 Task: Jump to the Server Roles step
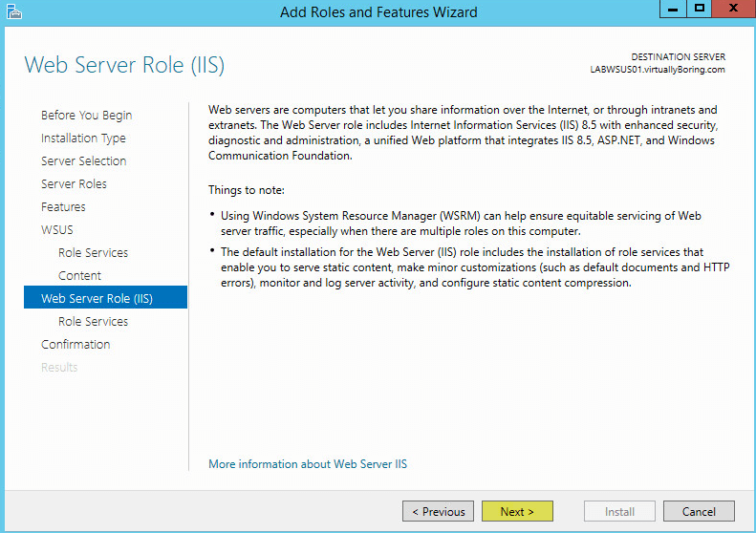[74, 184]
